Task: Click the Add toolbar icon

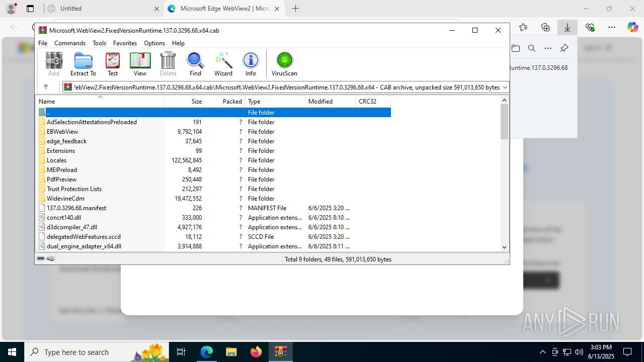Action: [54, 64]
